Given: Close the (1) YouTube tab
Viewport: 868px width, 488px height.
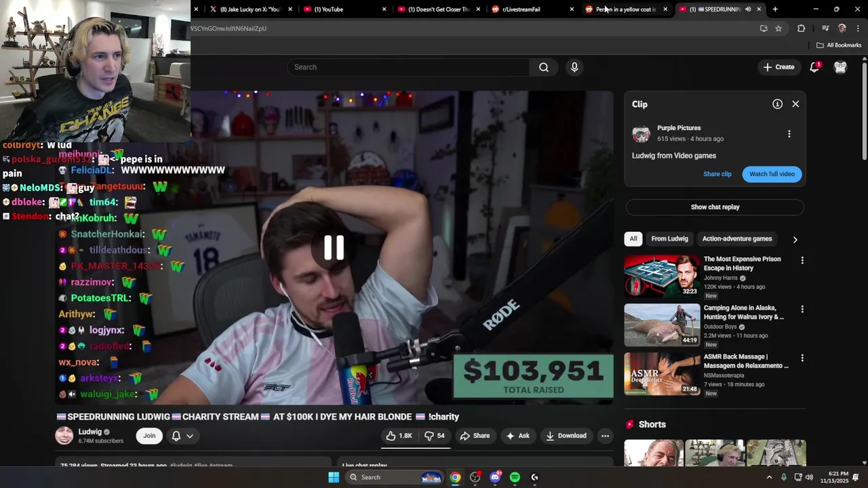Looking at the screenshot, I should coord(384,9).
